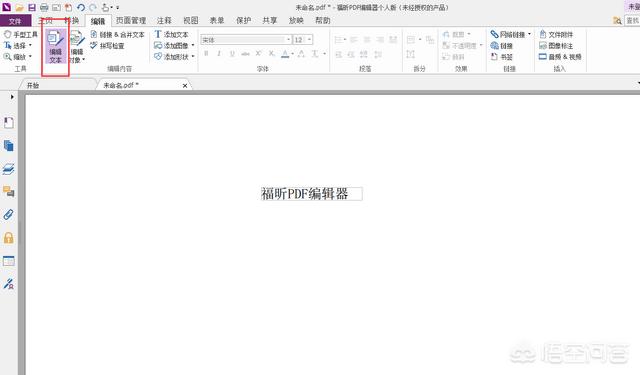The height and width of the screenshot is (375, 640).
Task: Switch to the Slideshow (放映) ribbon tab
Action: click(296, 20)
